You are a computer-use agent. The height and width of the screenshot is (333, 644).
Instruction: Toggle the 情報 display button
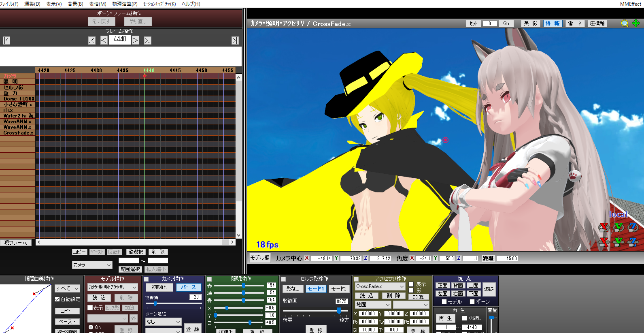[x=553, y=23]
